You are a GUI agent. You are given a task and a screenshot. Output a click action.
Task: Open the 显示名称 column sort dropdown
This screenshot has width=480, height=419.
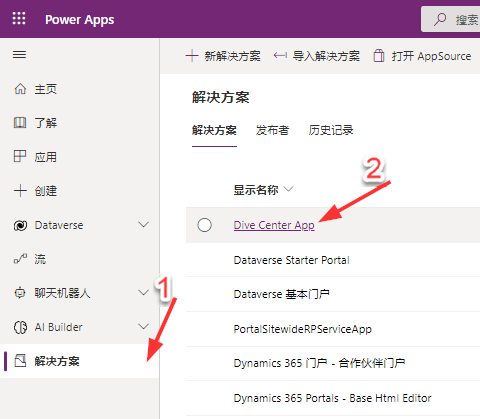coord(288,189)
